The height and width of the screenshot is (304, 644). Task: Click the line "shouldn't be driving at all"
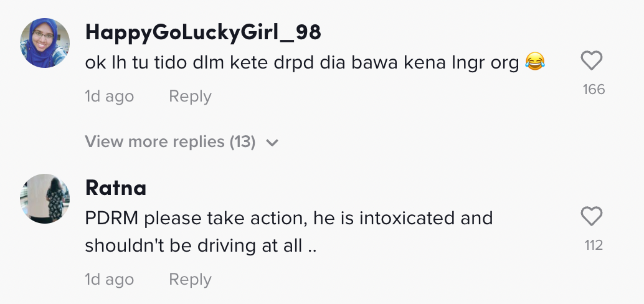(x=201, y=245)
